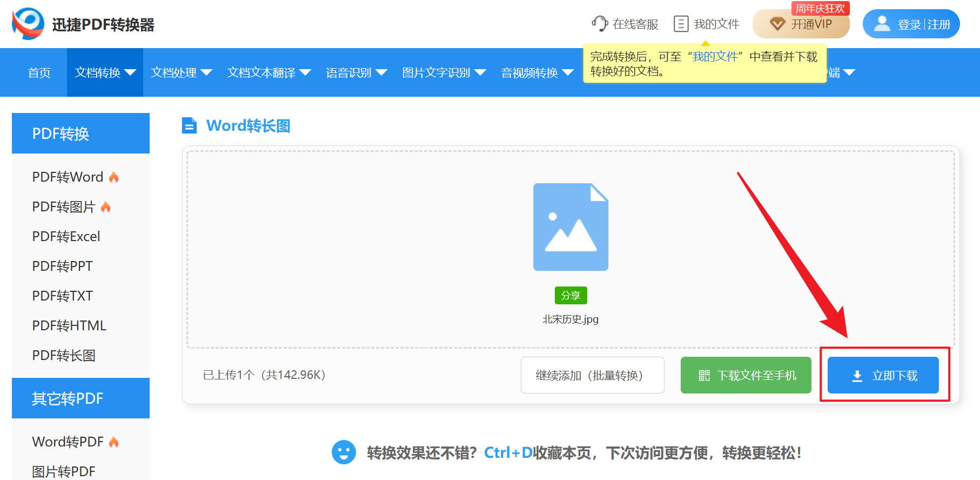Select 图片转PDF in the sidebar
This screenshot has width=980, height=480.
pos(64,471)
